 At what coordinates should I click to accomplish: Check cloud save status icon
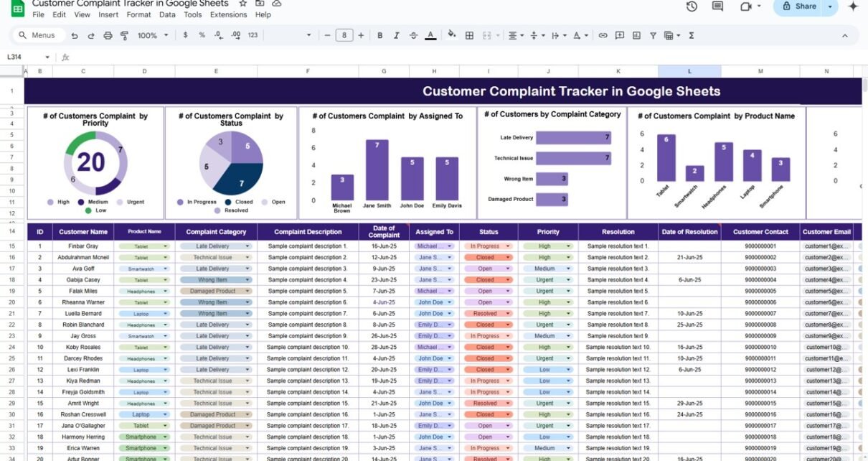(x=277, y=4)
